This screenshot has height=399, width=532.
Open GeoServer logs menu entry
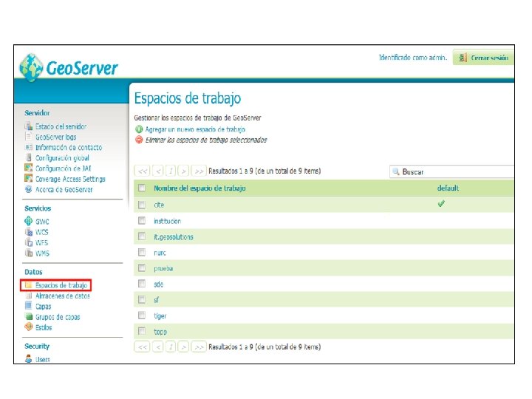point(56,137)
